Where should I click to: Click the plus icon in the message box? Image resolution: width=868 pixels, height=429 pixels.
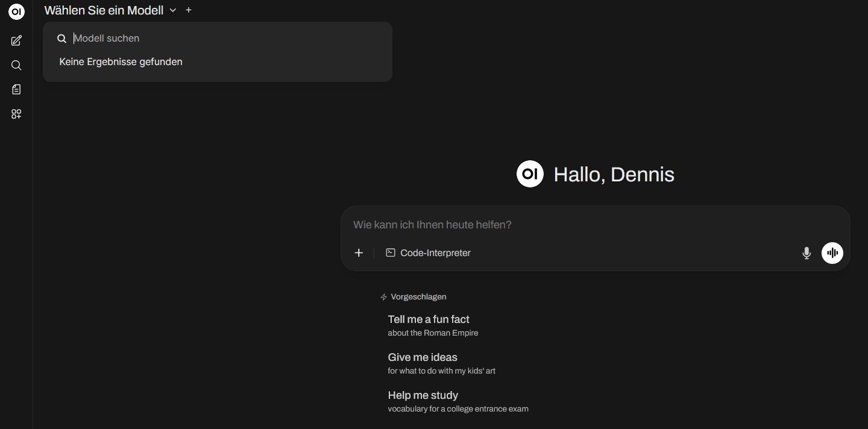[359, 253]
